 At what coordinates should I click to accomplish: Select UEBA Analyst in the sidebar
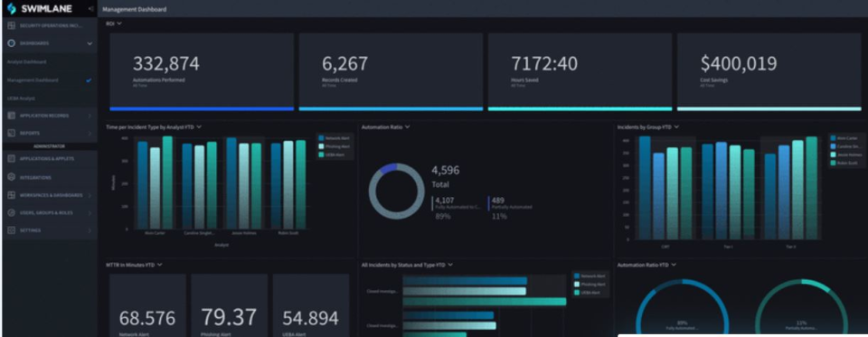coord(21,98)
